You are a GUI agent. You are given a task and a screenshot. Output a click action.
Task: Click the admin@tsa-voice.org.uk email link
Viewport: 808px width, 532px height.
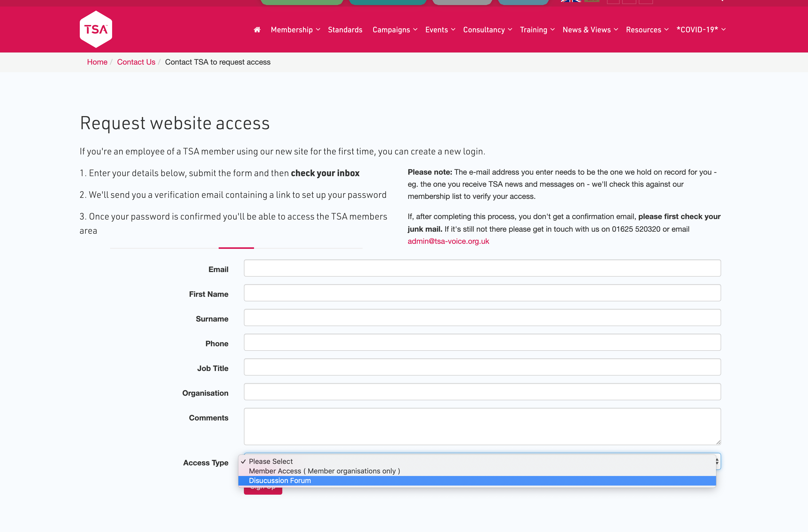(448, 241)
